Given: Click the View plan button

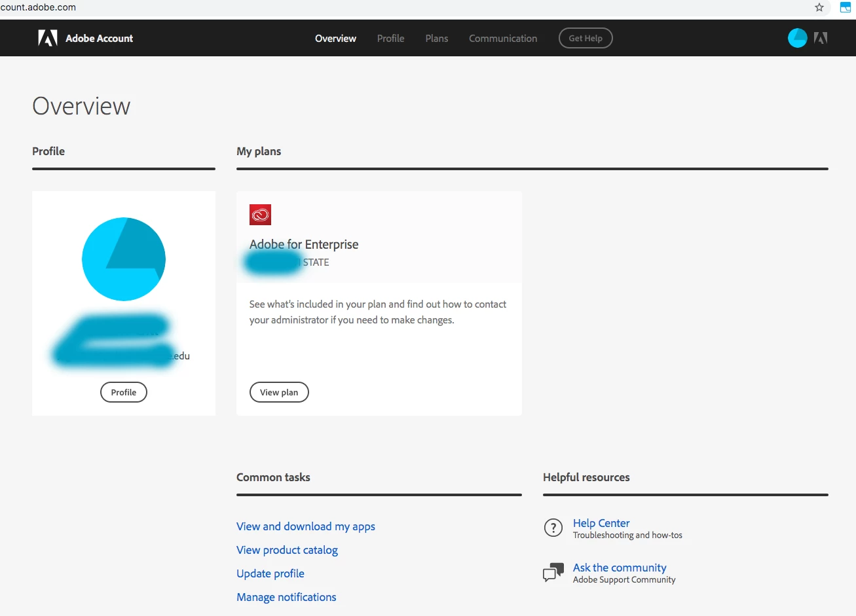Looking at the screenshot, I should (x=279, y=392).
